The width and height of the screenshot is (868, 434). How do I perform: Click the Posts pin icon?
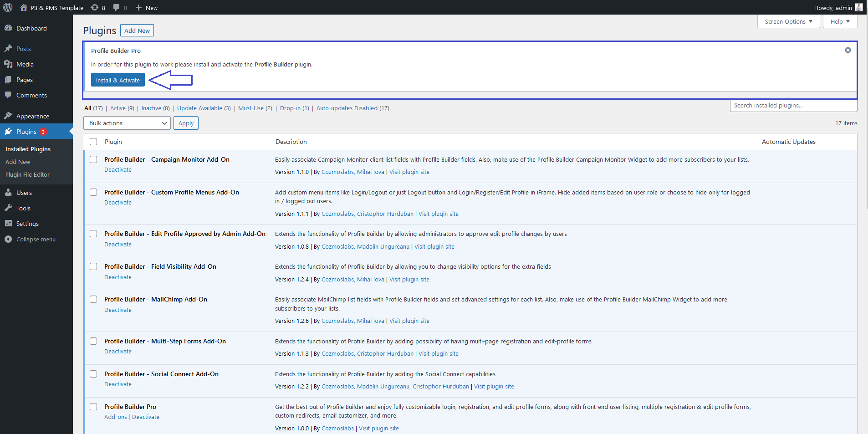pos(8,48)
